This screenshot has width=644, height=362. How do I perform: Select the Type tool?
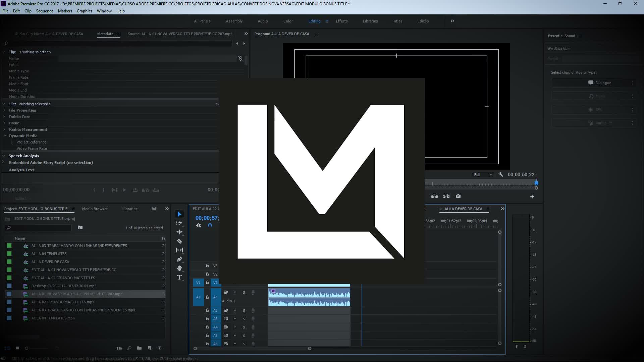[179, 277]
